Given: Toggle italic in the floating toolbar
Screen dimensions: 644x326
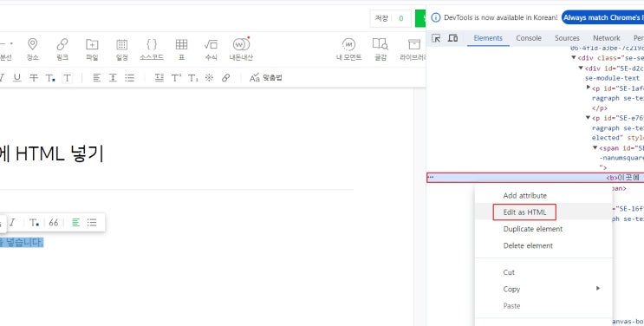Looking at the screenshot, I should pyautogui.click(x=12, y=223).
